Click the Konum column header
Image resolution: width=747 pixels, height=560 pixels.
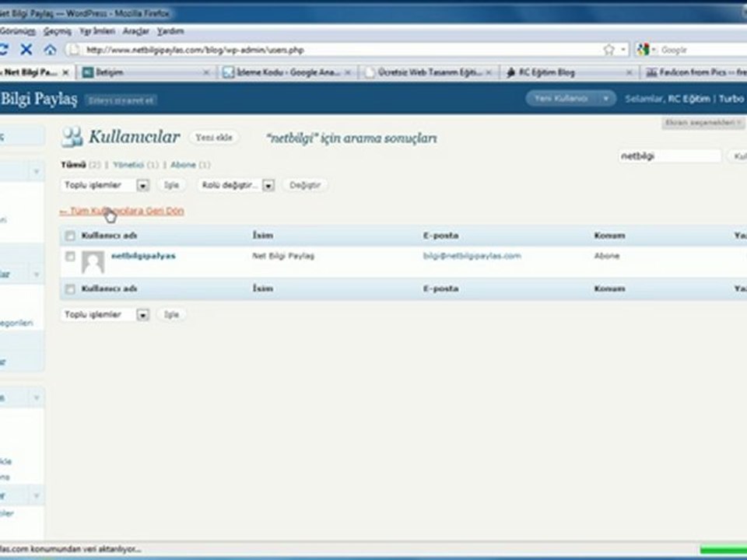tap(609, 236)
